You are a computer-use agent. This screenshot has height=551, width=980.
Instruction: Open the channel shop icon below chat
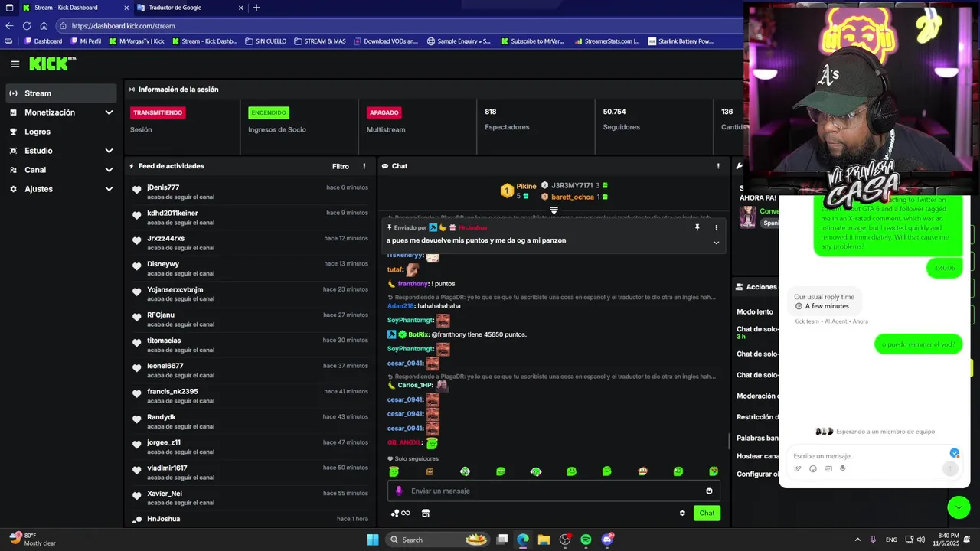[426, 513]
